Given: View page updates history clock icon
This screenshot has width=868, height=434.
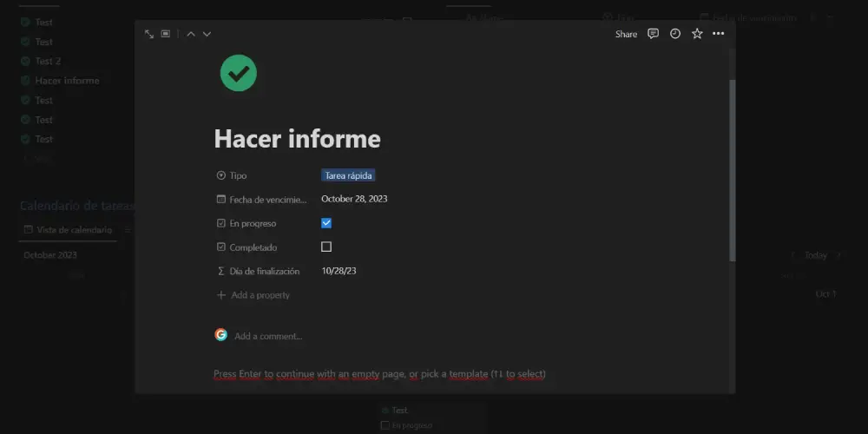Looking at the screenshot, I should click(675, 34).
